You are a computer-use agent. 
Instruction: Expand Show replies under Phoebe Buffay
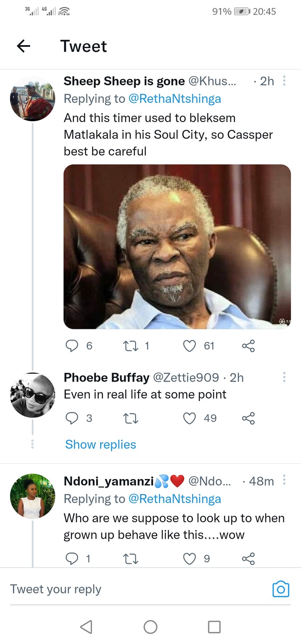pos(101,444)
